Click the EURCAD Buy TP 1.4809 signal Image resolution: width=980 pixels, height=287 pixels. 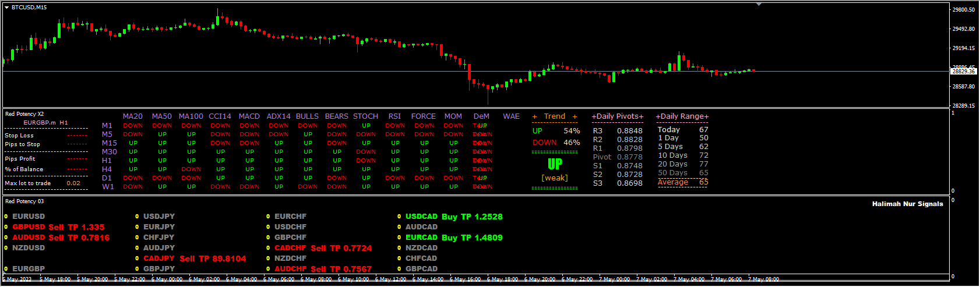[x=454, y=238]
